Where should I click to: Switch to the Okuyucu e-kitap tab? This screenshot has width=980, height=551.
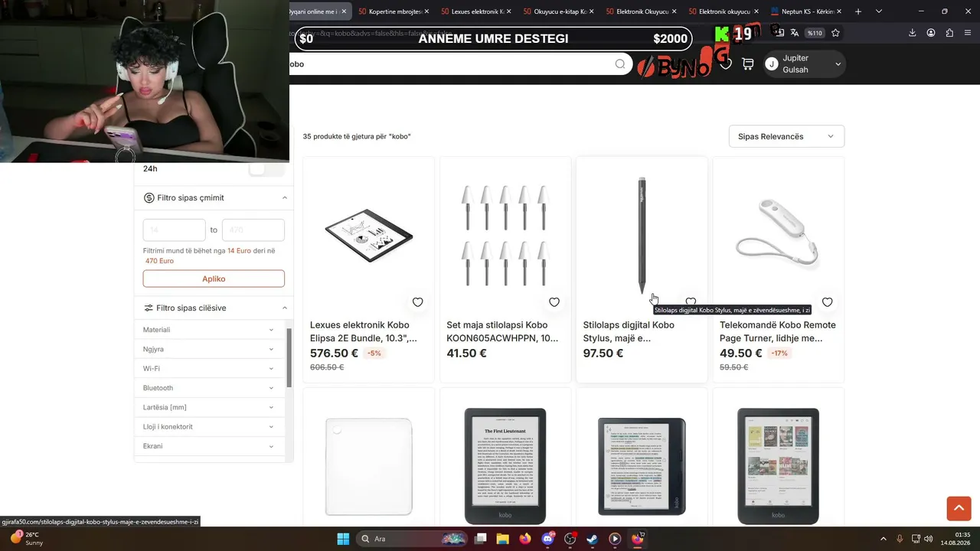559,11
